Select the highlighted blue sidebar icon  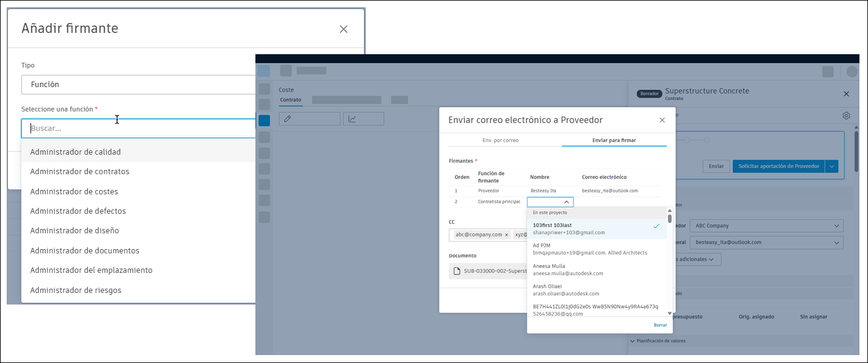point(263,120)
